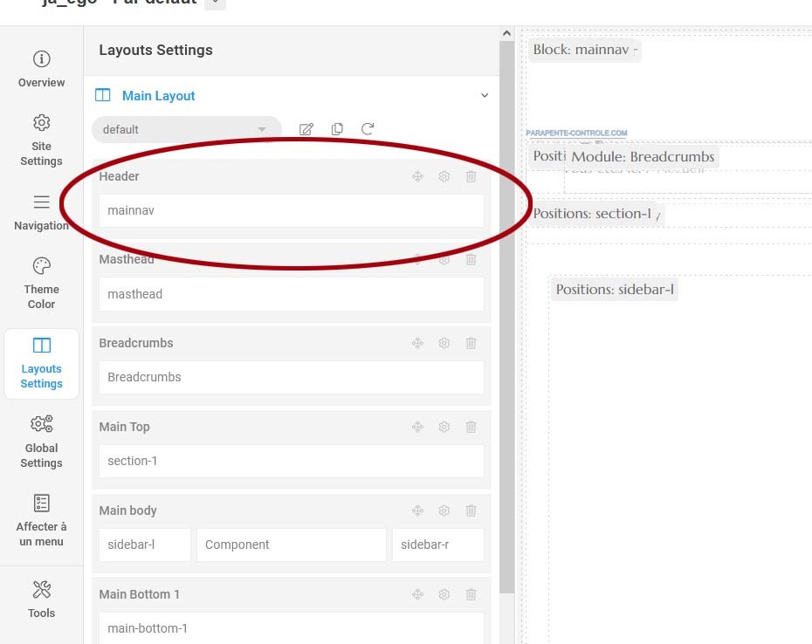Click the copy layout icon

coord(337,129)
